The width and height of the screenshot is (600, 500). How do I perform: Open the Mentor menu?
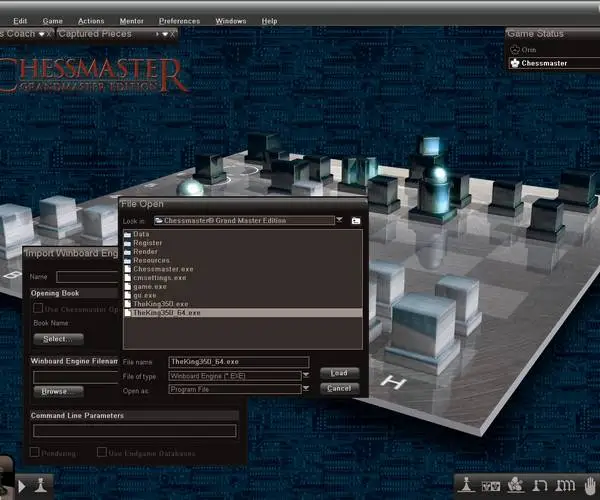pyautogui.click(x=132, y=21)
